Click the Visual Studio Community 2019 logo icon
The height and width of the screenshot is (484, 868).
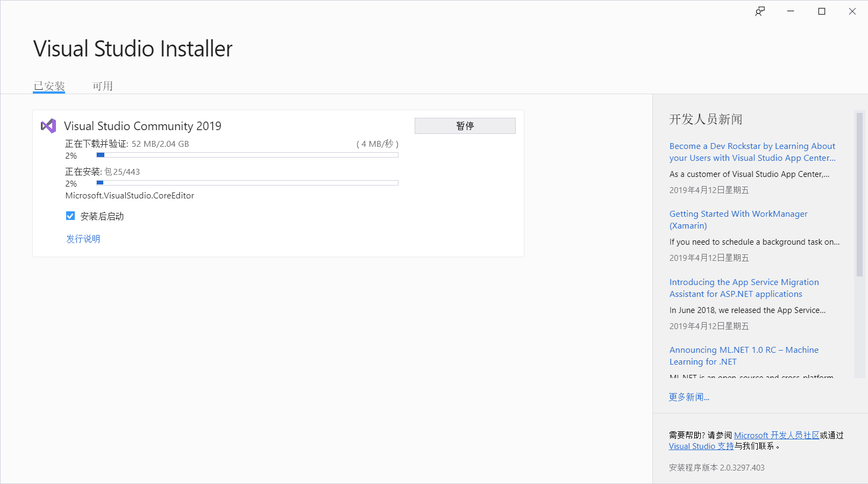pos(48,126)
